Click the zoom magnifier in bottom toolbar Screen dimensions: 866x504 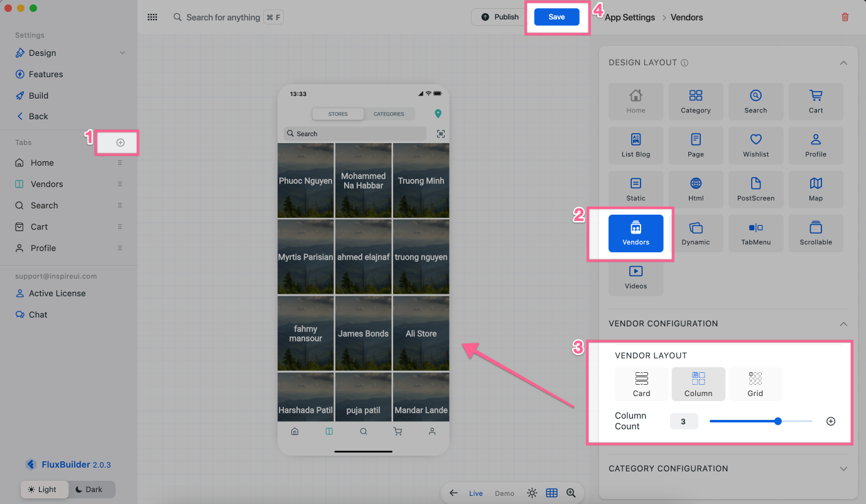(571, 493)
